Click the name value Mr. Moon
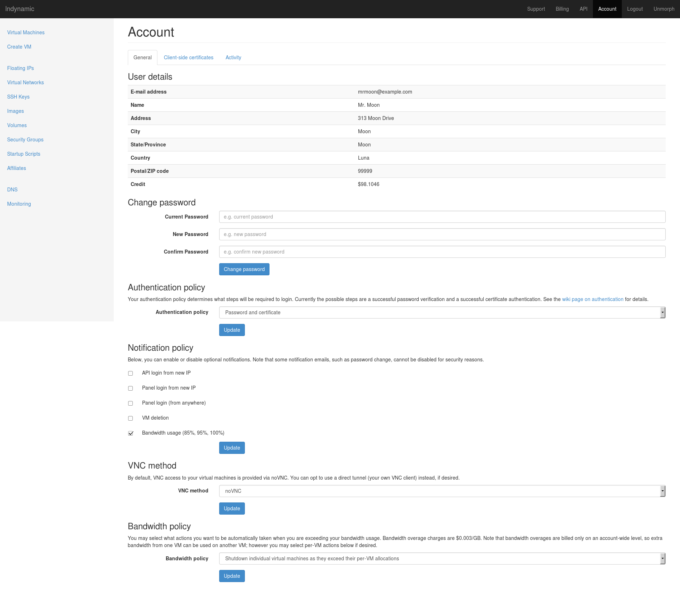 (x=369, y=105)
